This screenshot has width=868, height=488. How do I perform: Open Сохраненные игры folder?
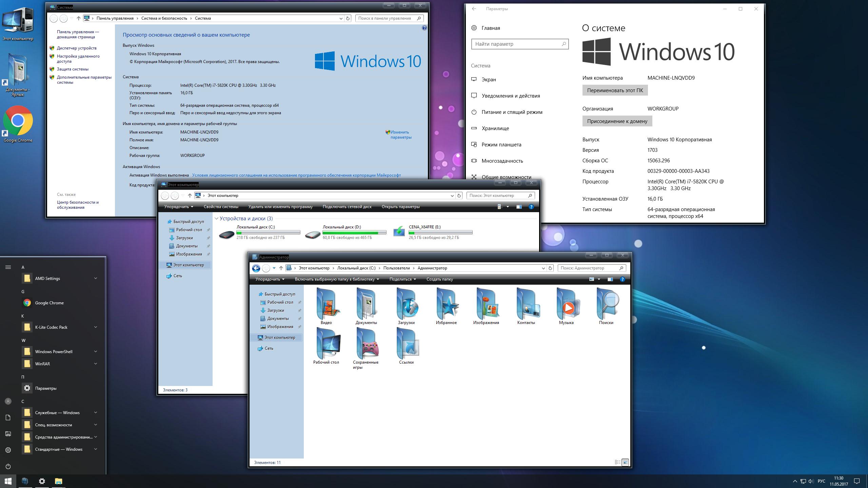(x=366, y=344)
